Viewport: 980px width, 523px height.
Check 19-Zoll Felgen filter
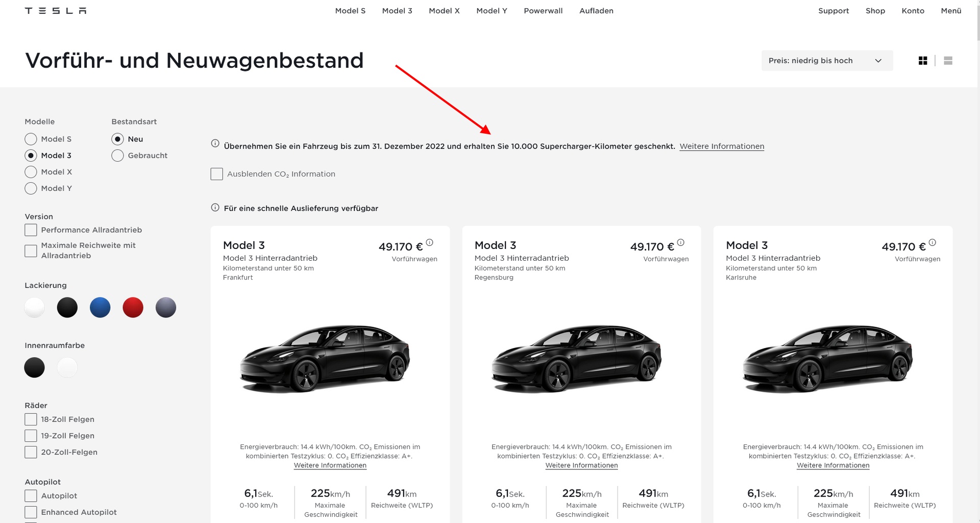pos(31,436)
